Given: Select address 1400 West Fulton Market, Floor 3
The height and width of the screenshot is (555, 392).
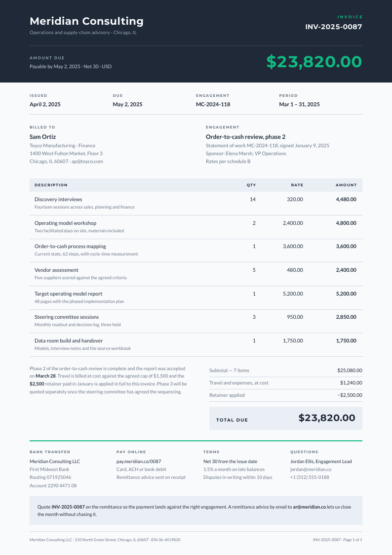Looking at the screenshot, I should click(66, 154).
